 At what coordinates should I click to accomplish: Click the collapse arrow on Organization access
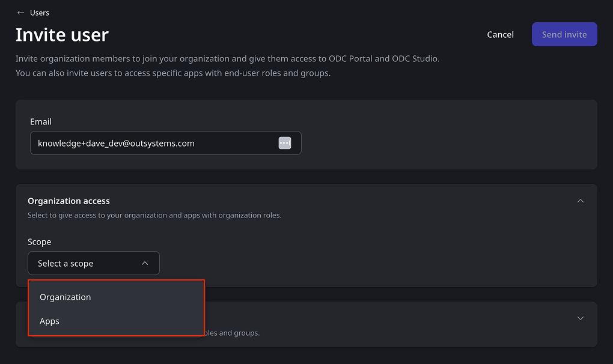[580, 201]
